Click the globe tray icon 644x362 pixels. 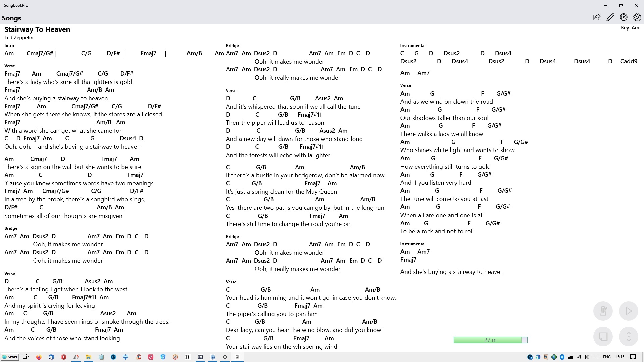coord(554,357)
